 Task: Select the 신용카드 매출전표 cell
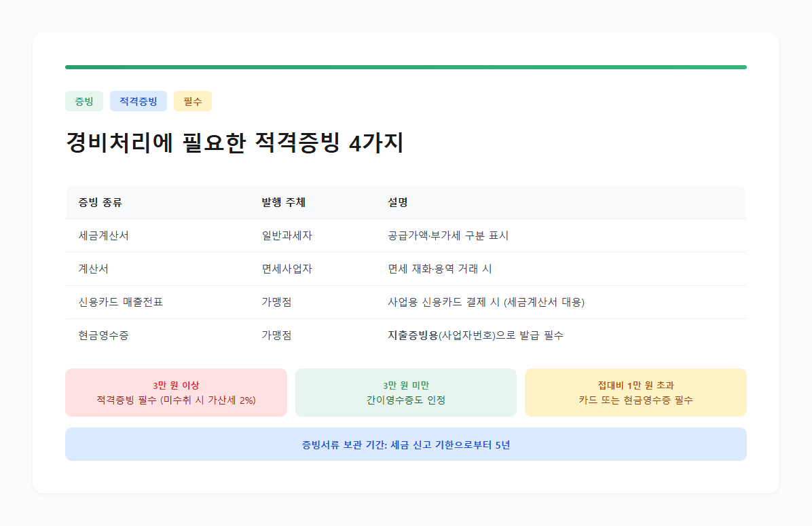tap(121, 302)
